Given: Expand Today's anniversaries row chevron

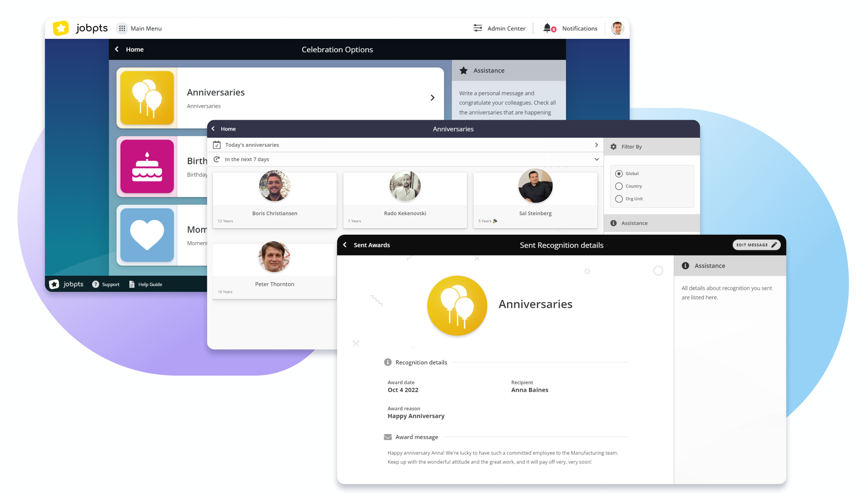Looking at the screenshot, I should tap(597, 145).
